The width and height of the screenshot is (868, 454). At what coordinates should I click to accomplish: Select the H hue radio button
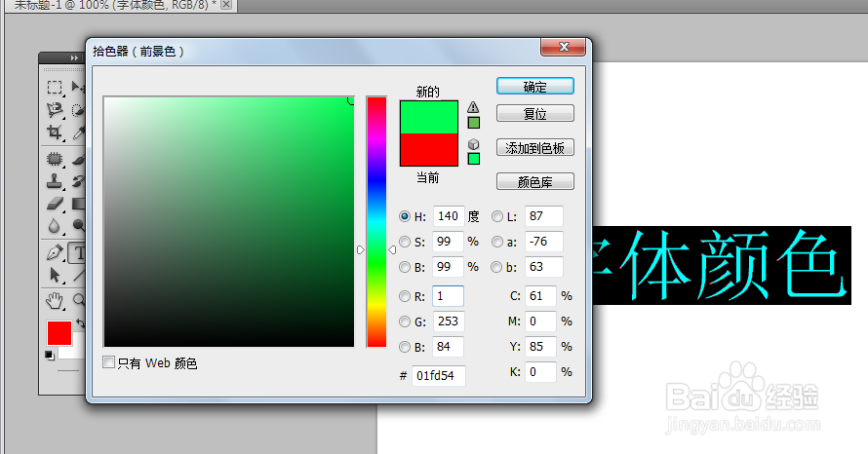(405, 216)
